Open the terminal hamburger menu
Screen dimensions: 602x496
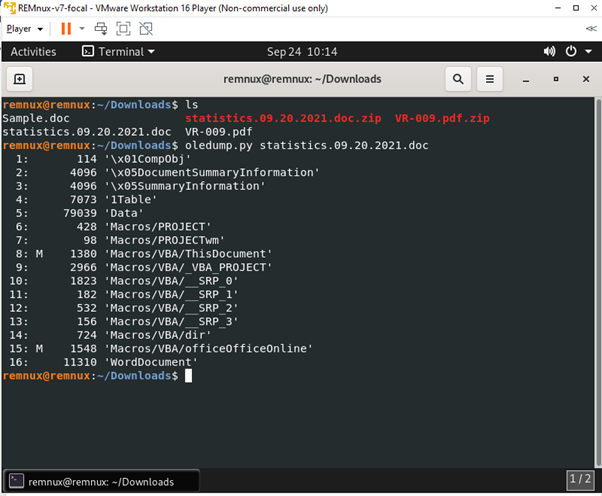pos(490,79)
